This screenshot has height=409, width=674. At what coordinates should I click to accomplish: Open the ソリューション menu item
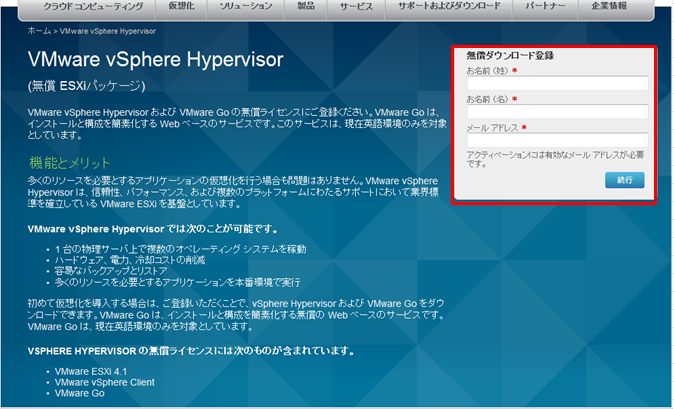pos(245,6)
